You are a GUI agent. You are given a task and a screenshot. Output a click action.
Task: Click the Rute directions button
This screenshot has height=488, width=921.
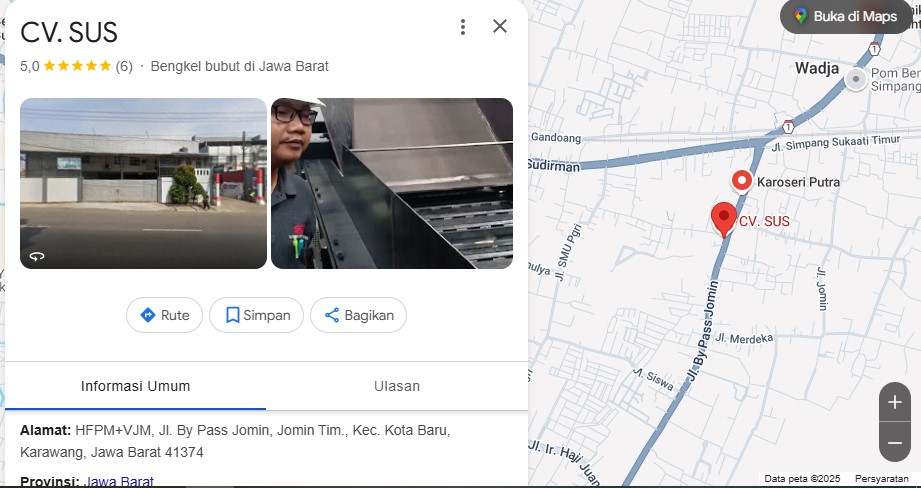pyautogui.click(x=164, y=315)
